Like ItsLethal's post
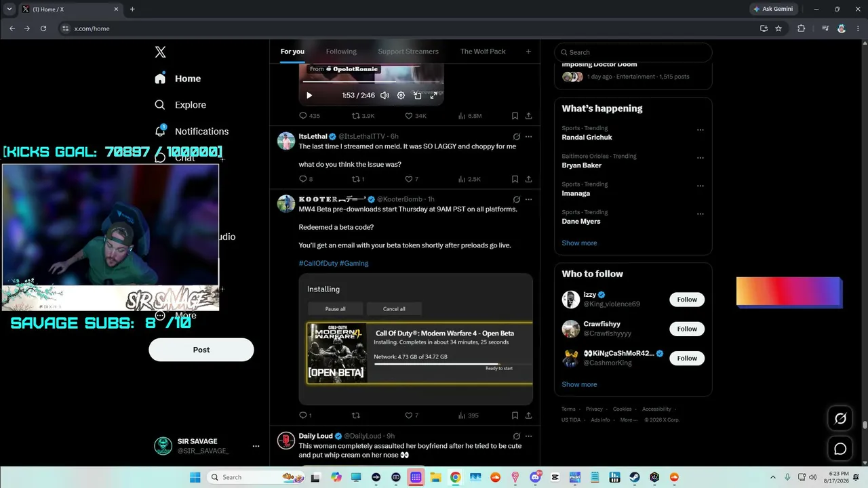 (411, 179)
